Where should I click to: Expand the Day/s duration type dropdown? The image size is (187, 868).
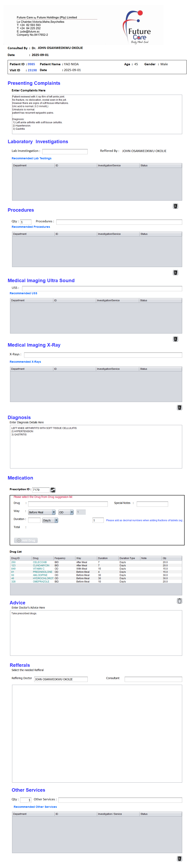click(x=50, y=520)
